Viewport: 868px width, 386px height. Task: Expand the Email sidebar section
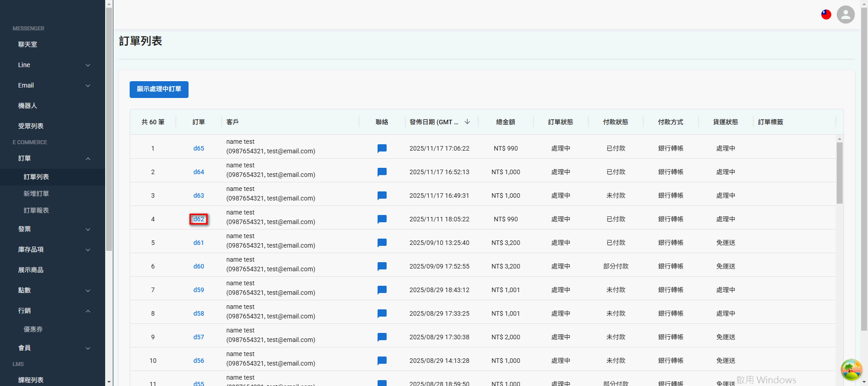point(53,85)
